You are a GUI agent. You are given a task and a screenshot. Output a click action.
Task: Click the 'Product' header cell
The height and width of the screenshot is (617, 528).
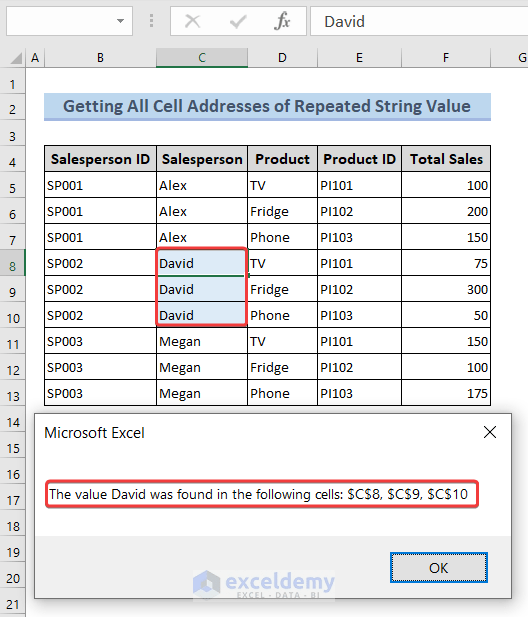pos(282,159)
